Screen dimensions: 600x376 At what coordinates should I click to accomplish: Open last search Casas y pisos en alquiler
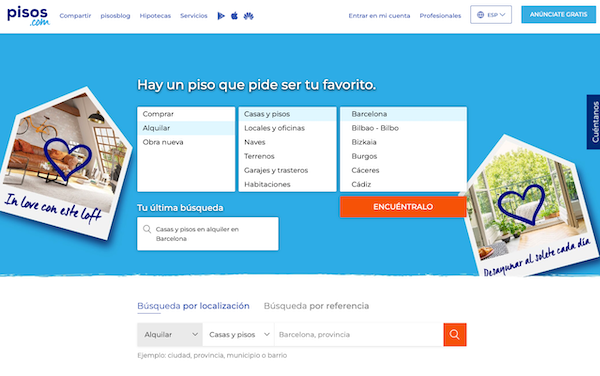tap(208, 234)
